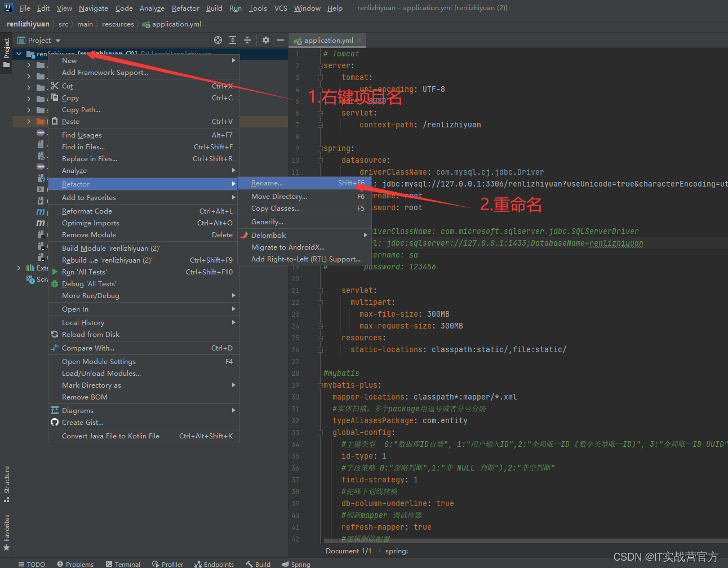Select Find Usages in context menu
The image size is (728, 568).
[144, 135]
